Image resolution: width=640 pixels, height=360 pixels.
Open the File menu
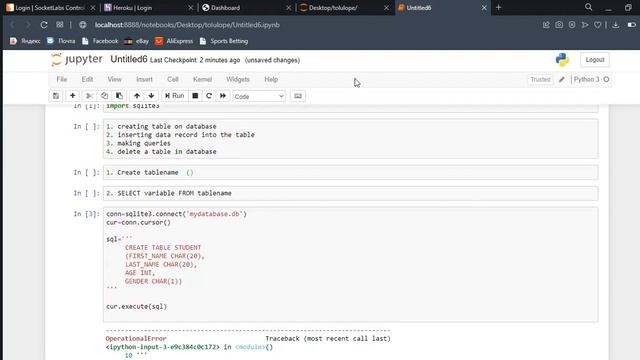pos(62,79)
